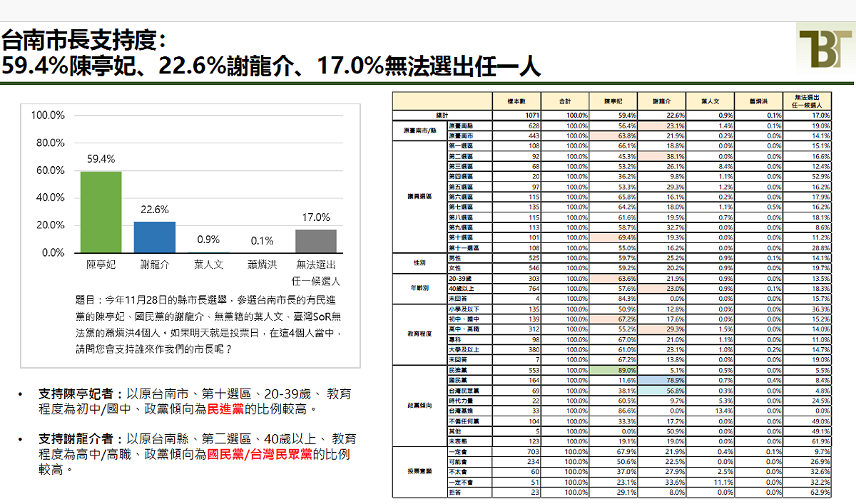856x504 pixels.
Task: Select the chart y-axis label '20.0%'
Action: (51, 225)
